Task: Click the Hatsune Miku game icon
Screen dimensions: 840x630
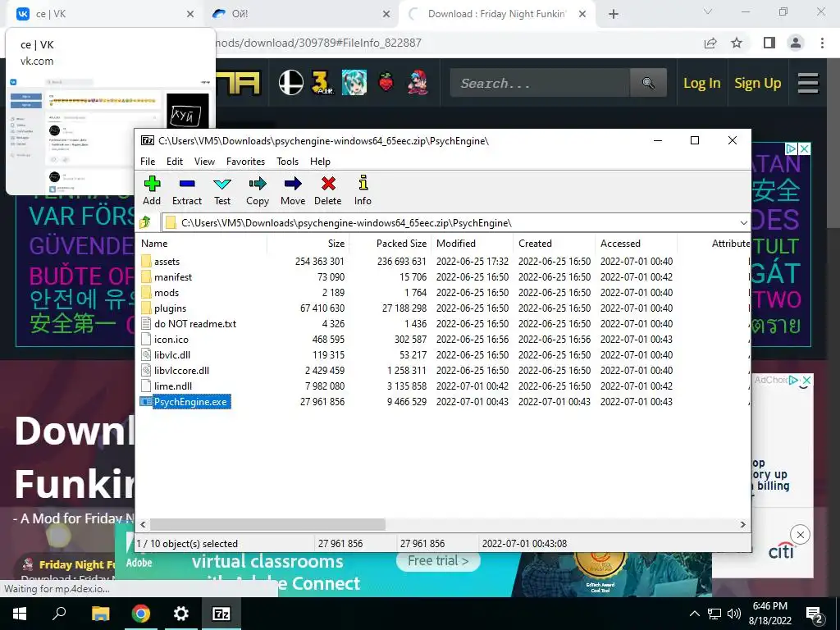Action: click(354, 83)
